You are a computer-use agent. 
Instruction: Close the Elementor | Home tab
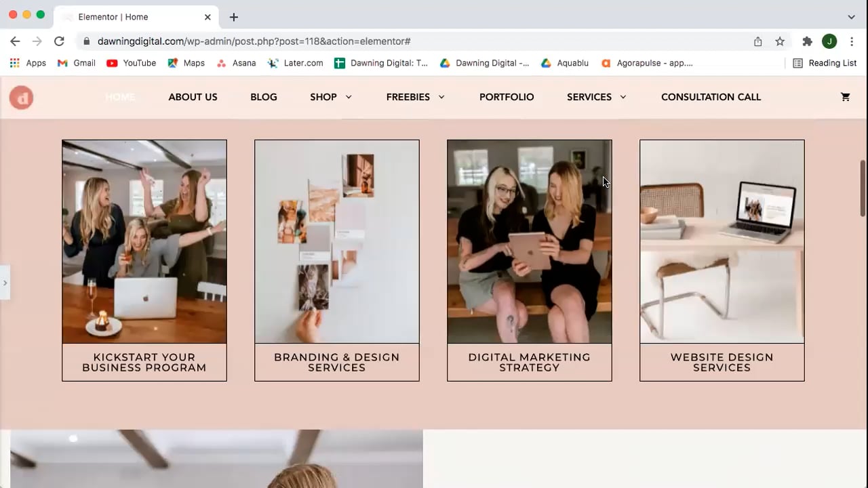[208, 17]
